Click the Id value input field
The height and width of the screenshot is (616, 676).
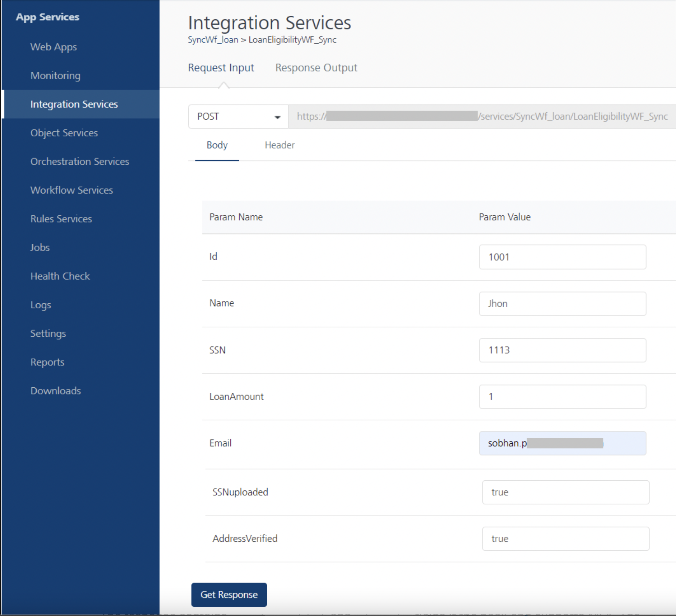point(562,257)
